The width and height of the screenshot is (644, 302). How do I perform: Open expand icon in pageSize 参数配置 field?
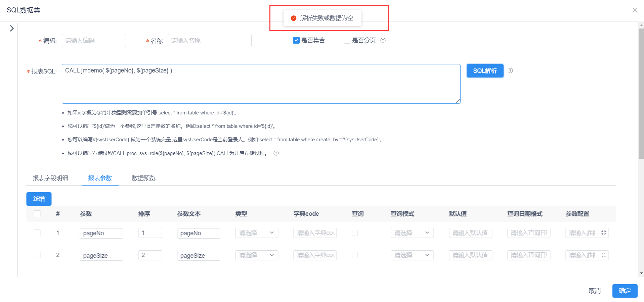click(604, 255)
